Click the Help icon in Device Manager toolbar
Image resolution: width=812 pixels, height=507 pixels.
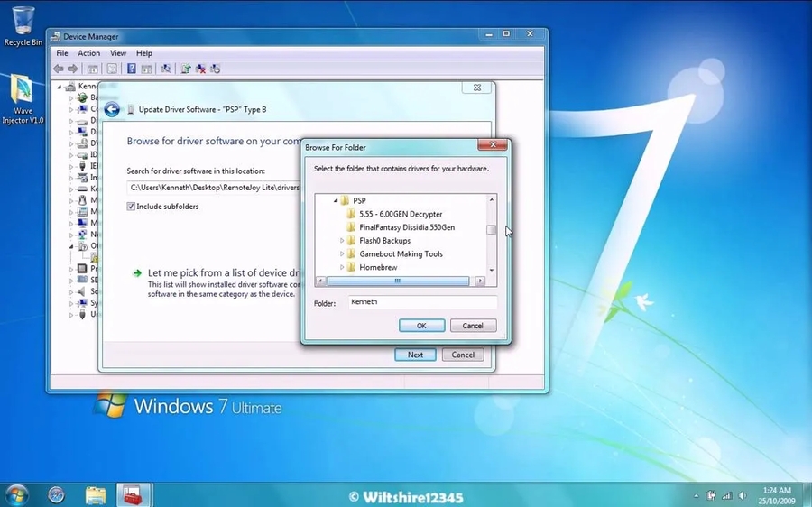click(131, 69)
